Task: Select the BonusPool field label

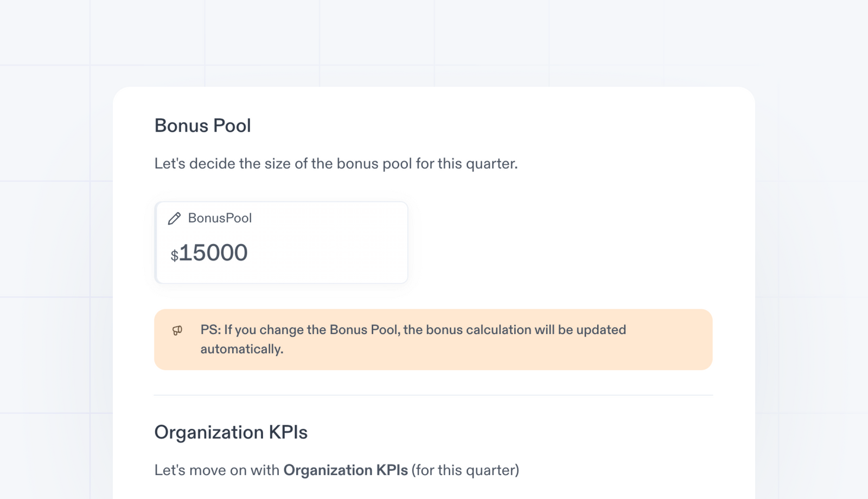Action: [219, 218]
